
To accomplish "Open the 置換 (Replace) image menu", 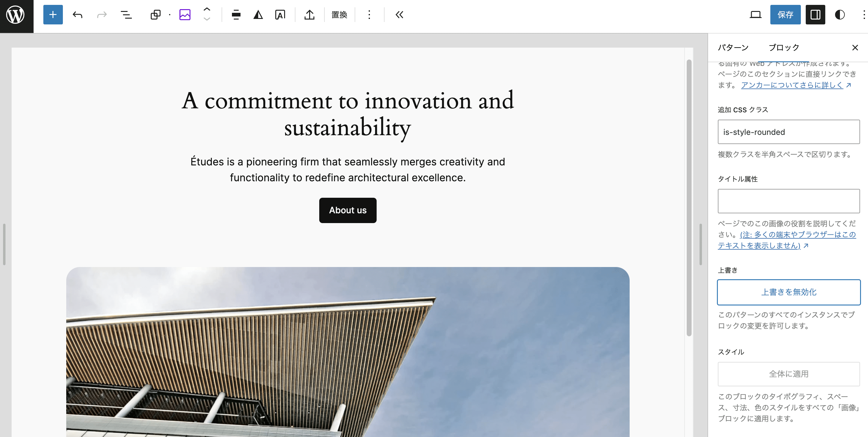I will [x=339, y=15].
